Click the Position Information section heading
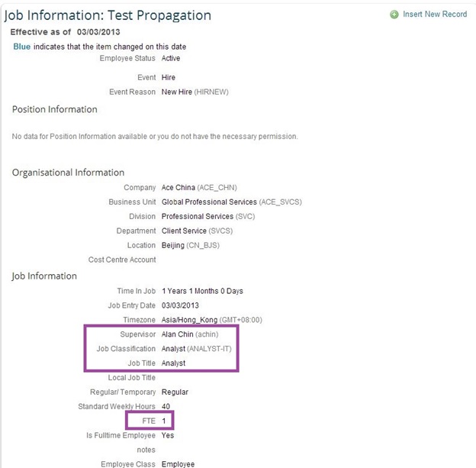The image size is (476, 468). [x=55, y=109]
